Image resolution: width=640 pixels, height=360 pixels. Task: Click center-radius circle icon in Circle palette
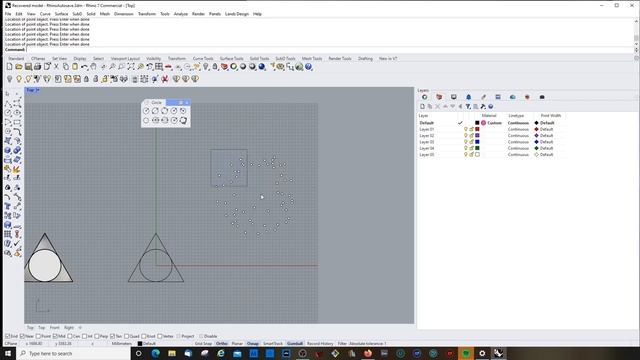click(146, 111)
